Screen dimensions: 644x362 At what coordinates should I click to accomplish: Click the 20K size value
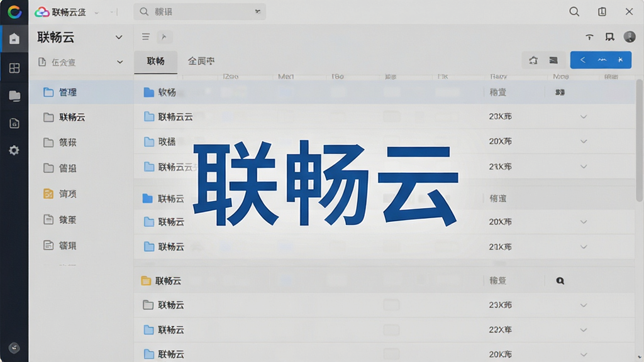click(500, 354)
